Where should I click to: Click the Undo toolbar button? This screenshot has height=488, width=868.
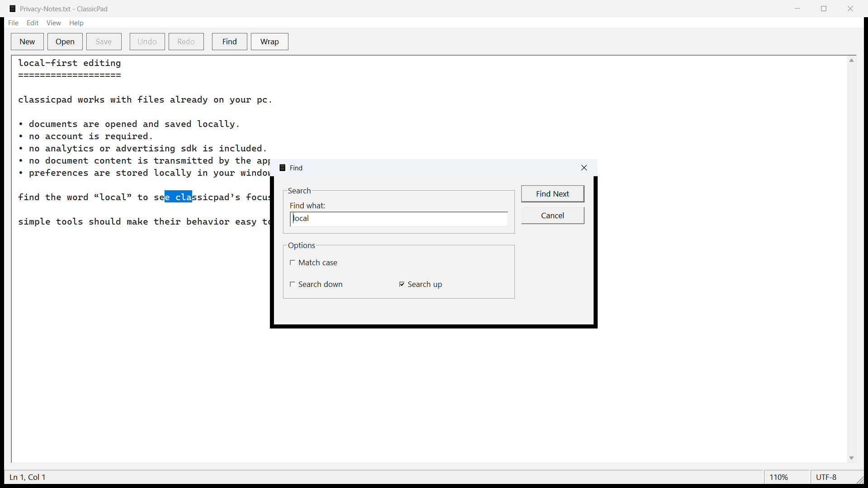147,42
